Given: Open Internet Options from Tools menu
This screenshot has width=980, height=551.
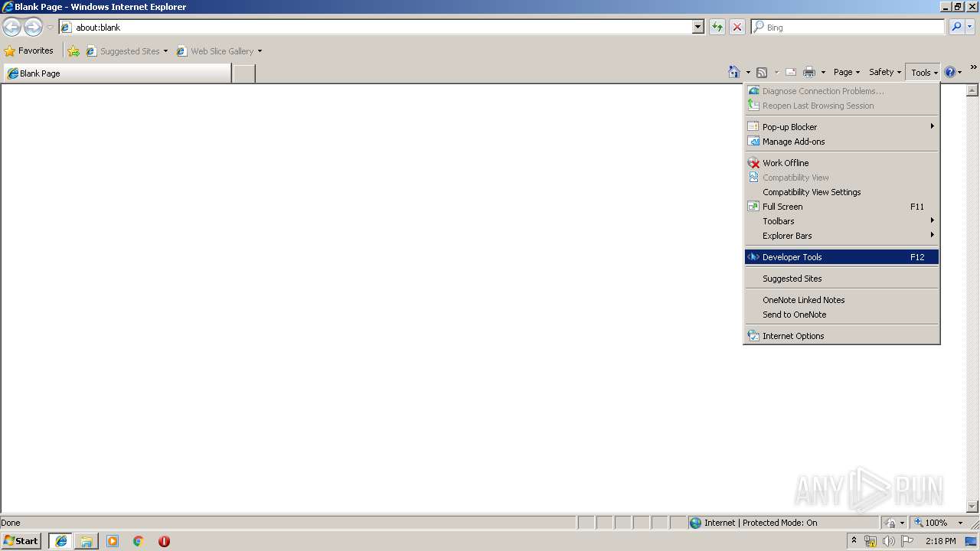Looking at the screenshot, I should pos(841,336).
